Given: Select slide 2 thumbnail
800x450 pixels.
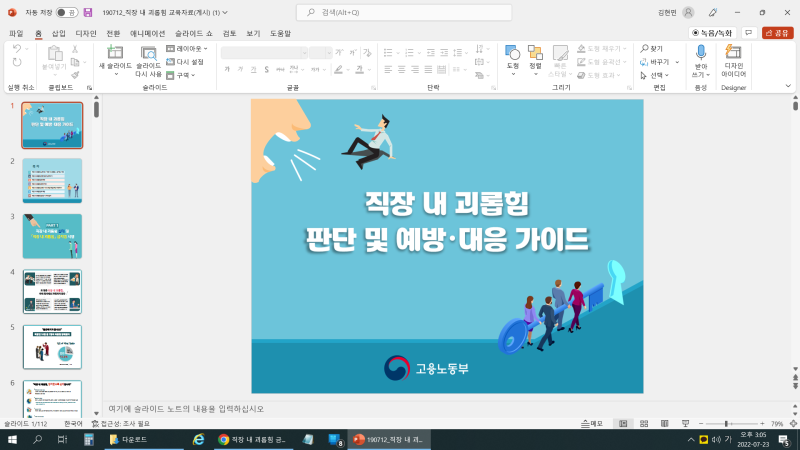Looking at the screenshot, I should pyautogui.click(x=52, y=181).
